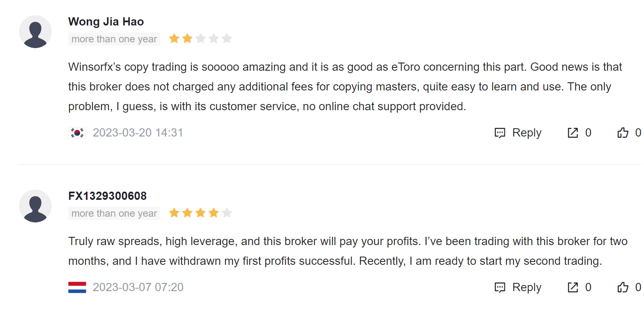Screen dimensions: 644x331
Task: Click 'more than one year' tag on second review
Action: click(x=114, y=213)
